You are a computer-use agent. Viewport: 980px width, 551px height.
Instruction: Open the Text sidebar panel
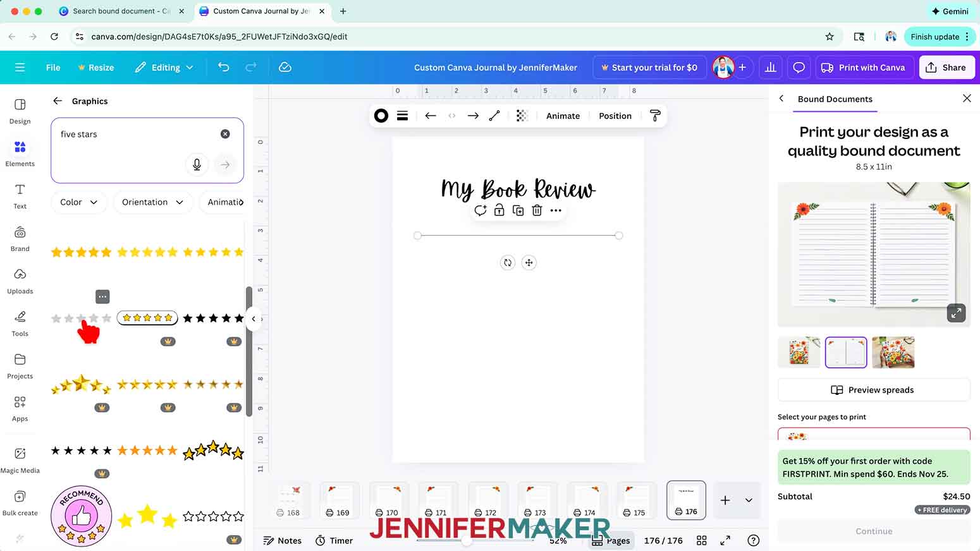point(20,196)
